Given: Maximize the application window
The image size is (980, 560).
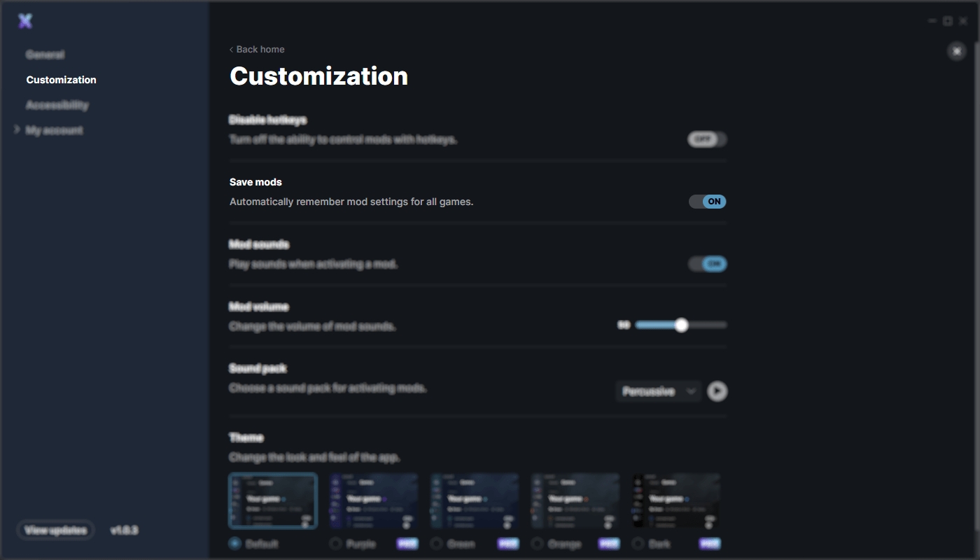Looking at the screenshot, I should tap(947, 21).
